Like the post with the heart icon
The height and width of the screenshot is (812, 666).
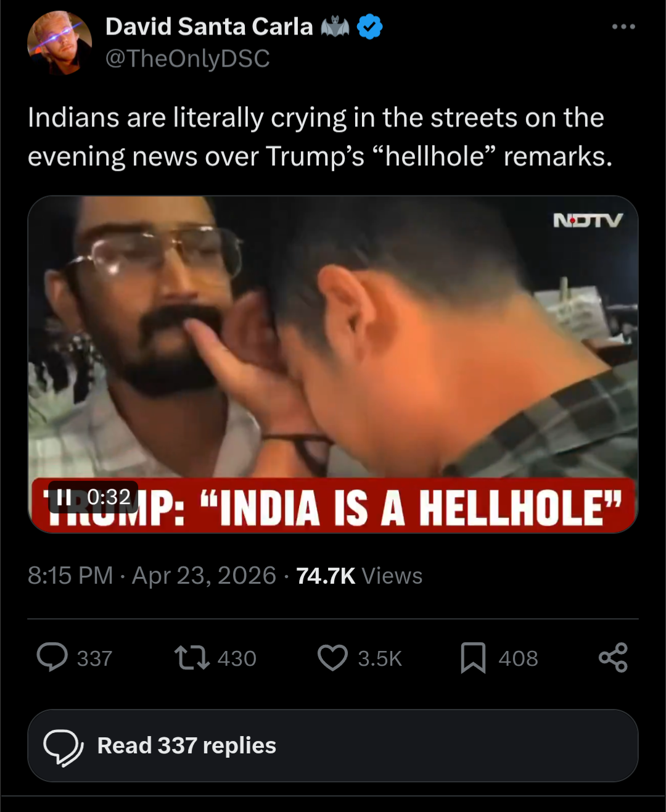(333, 658)
